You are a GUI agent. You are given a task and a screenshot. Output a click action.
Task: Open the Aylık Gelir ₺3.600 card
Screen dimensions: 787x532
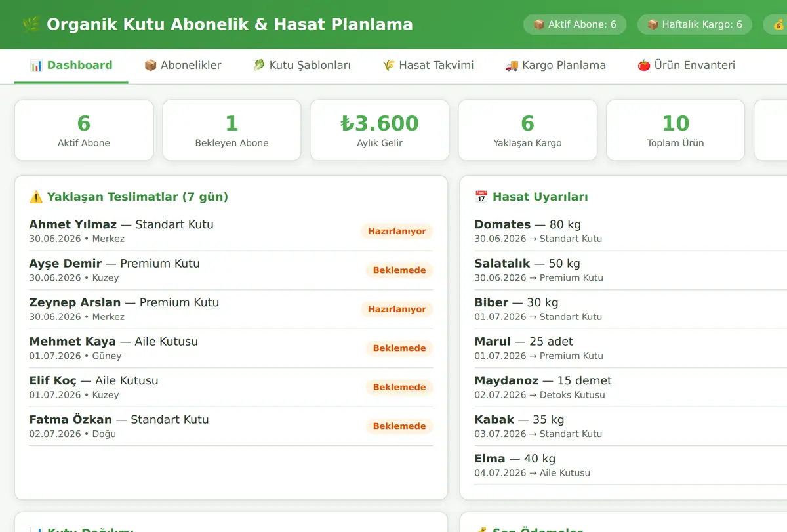[x=380, y=130]
